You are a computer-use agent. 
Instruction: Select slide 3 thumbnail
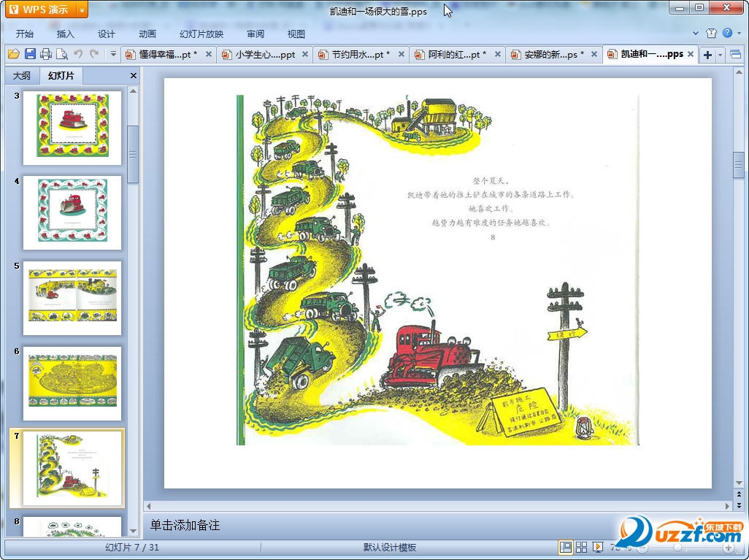pyautogui.click(x=72, y=126)
